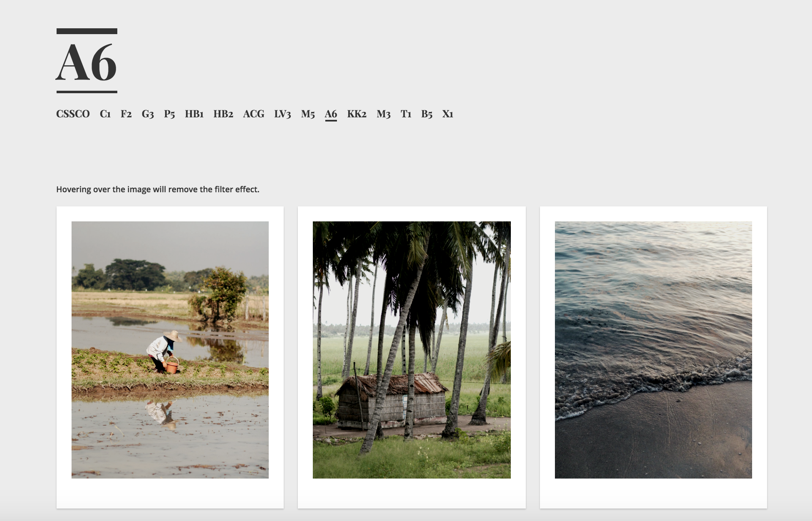This screenshot has width=812, height=521.
Task: Go to the B5 filter
Action: (x=427, y=114)
